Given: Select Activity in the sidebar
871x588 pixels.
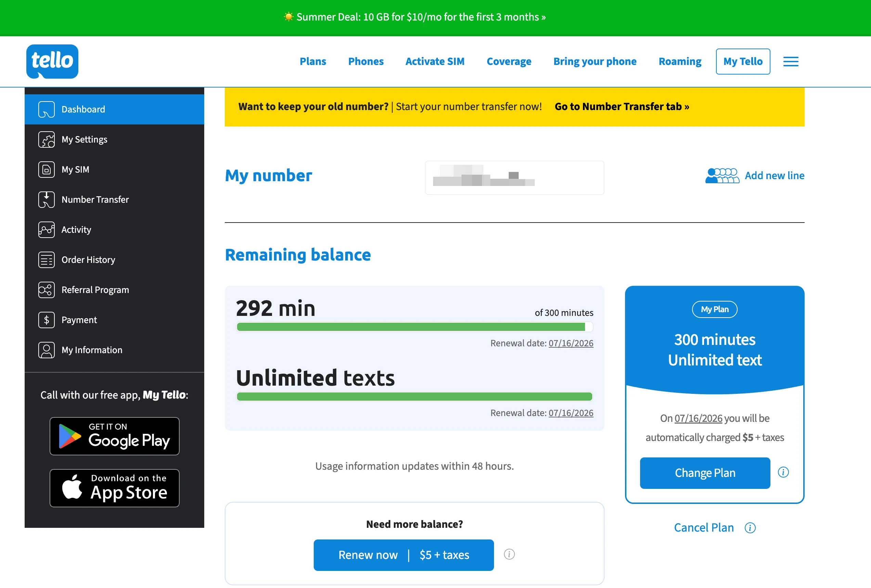Looking at the screenshot, I should click(x=114, y=230).
